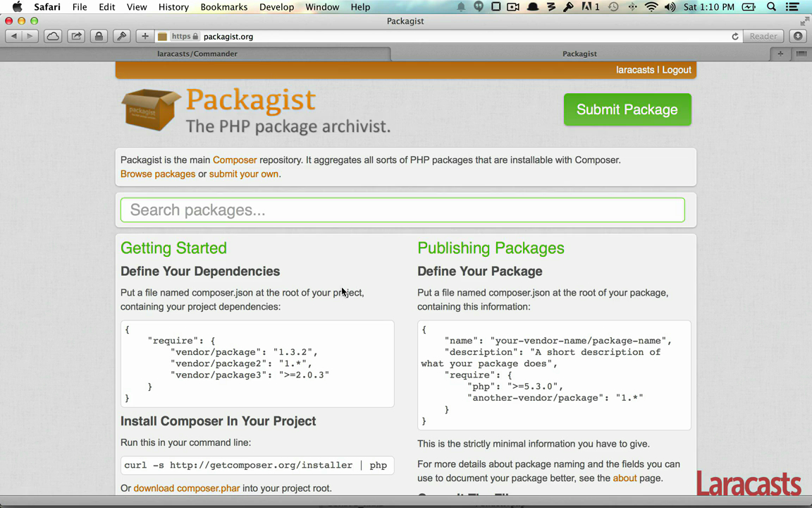Click the Packagist box logo
812x508 pixels.
click(x=151, y=109)
